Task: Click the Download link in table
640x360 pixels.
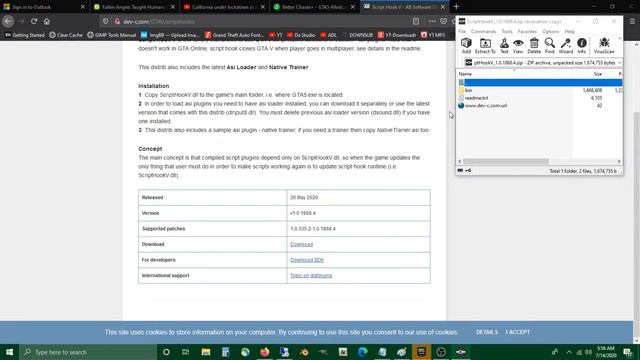Action: [x=301, y=244]
